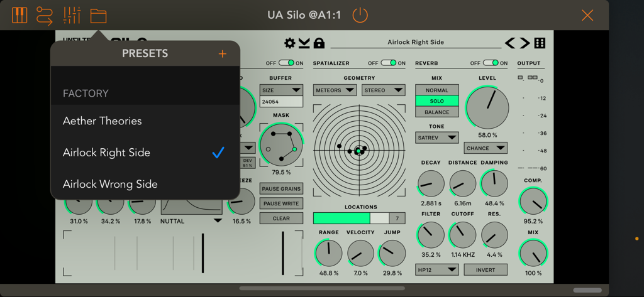Click the DAMPING knob

[x=494, y=184]
